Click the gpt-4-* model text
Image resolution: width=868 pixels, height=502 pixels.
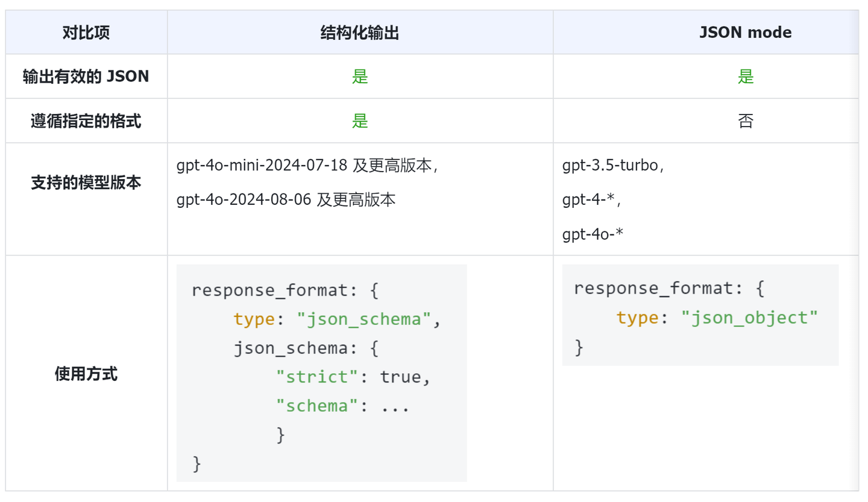tap(590, 199)
